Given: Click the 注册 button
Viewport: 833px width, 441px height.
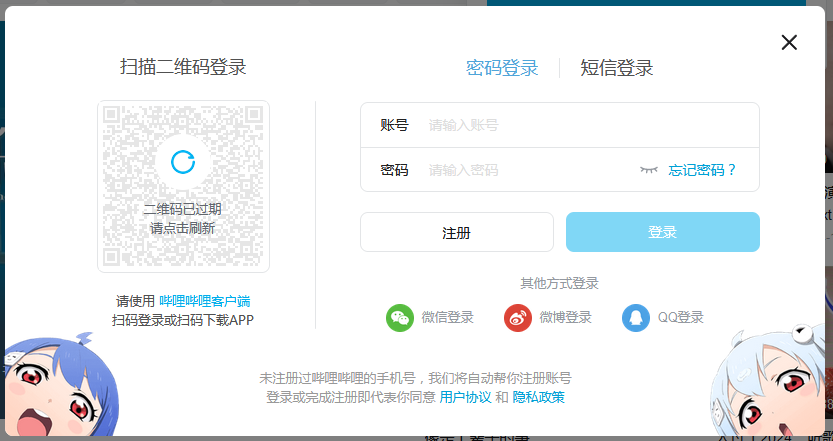Looking at the screenshot, I should (x=457, y=232).
